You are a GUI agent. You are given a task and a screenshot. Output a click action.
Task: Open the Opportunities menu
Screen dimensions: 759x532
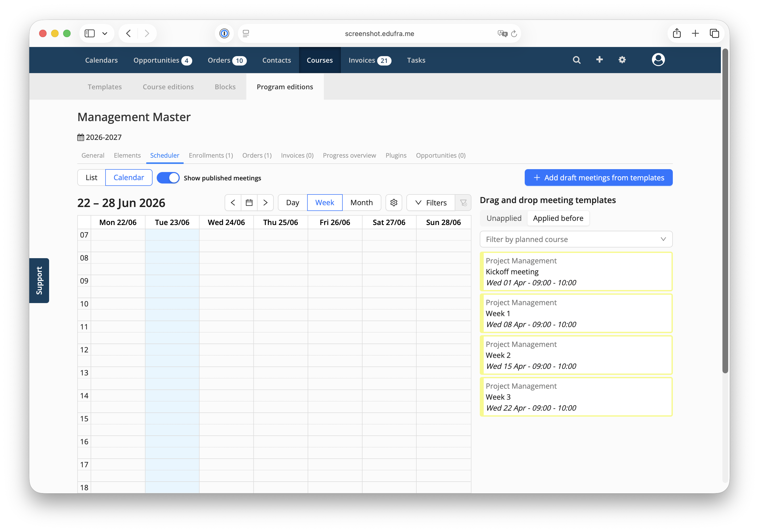[162, 60]
